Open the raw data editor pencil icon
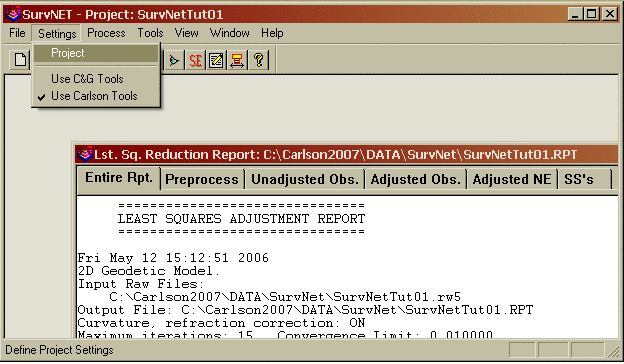Viewport: 624px width, 364px height. tap(216, 60)
